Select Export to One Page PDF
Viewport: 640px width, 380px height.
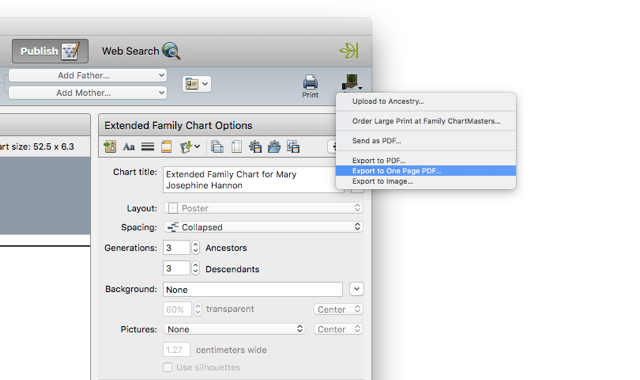pyautogui.click(x=426, y=171)
